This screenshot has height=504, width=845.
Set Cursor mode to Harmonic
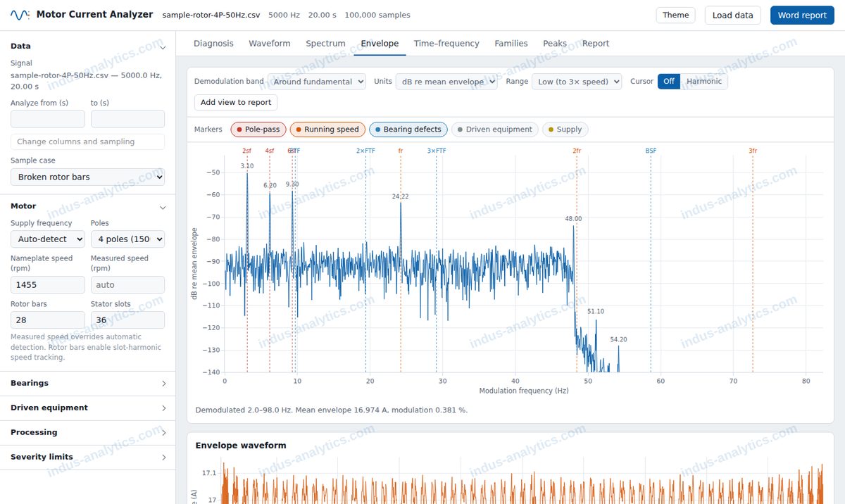pyautogui.click(x=704, y=82)
